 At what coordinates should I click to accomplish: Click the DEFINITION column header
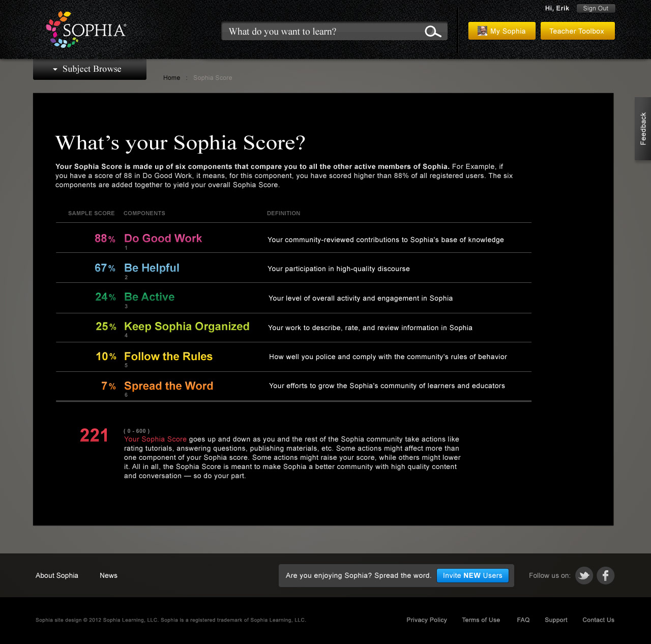[x=283, y=213]
